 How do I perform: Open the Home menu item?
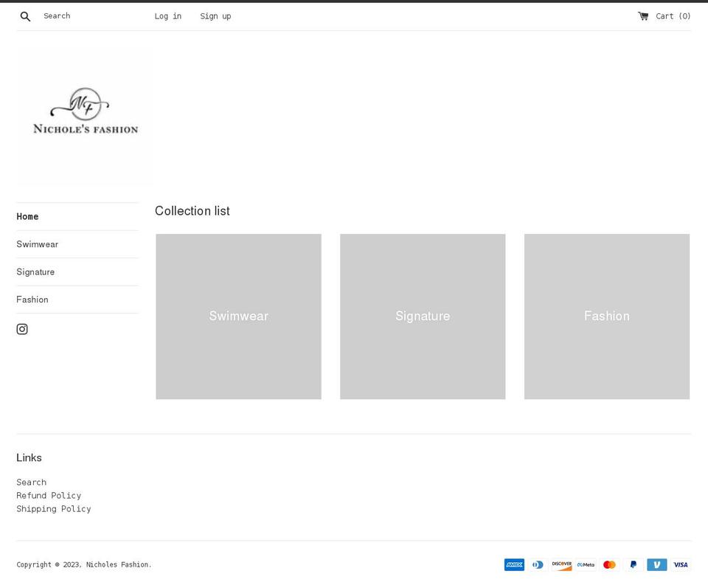pyautogui.click(x=27, y=216)
